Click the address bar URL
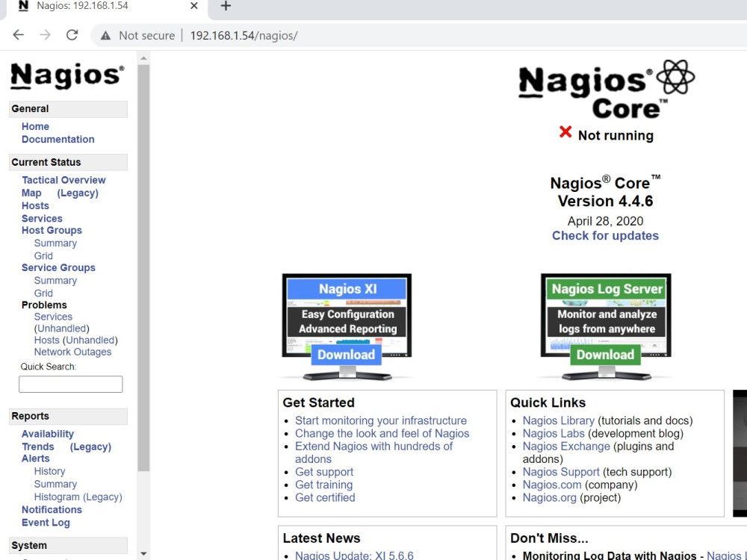The width and height of the screenshot is (747, 560). [244, 36]
